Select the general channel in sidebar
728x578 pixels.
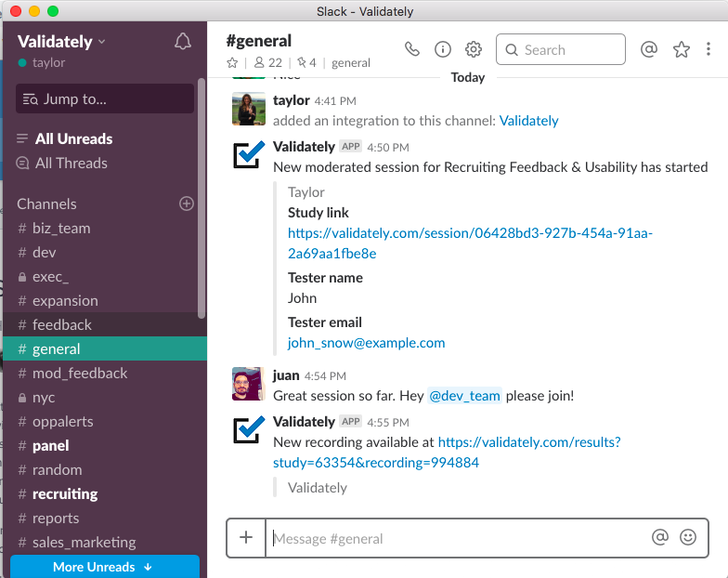coord(105,349)
